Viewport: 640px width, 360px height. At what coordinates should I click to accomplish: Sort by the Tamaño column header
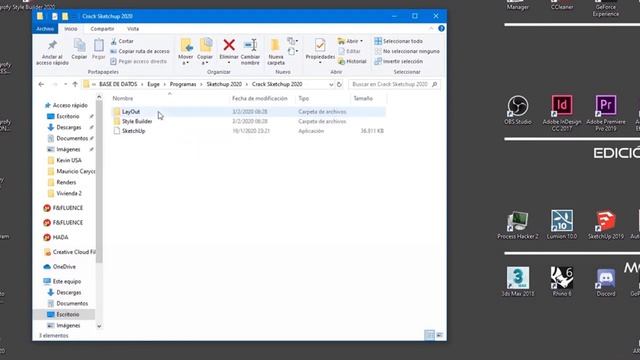(x=363, y=98)
